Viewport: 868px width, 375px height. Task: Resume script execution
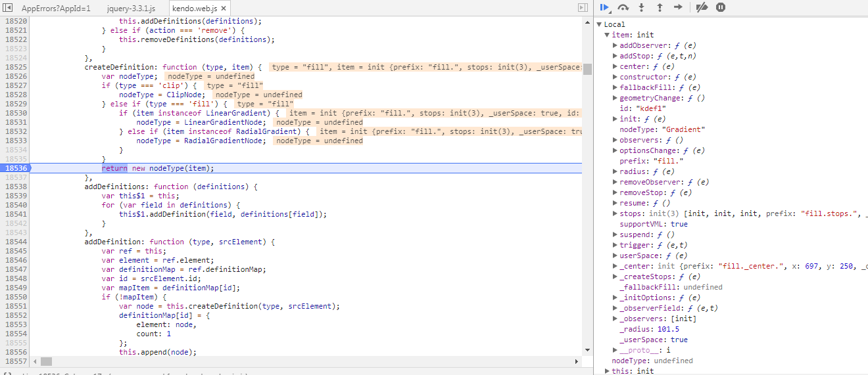click(x=604, y=7)
